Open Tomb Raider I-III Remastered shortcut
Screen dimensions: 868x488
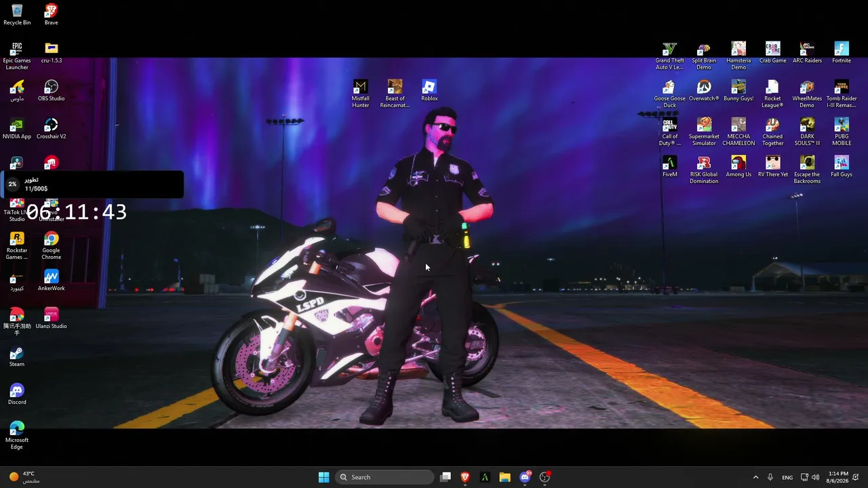pyautogui.click(x=842, y=94)
